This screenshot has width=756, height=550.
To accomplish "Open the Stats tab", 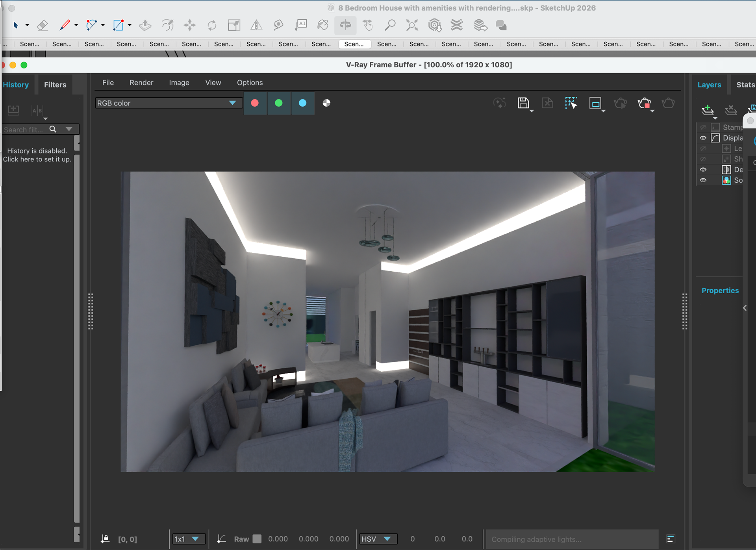I will pyautogui.click(x=745, y=85).
